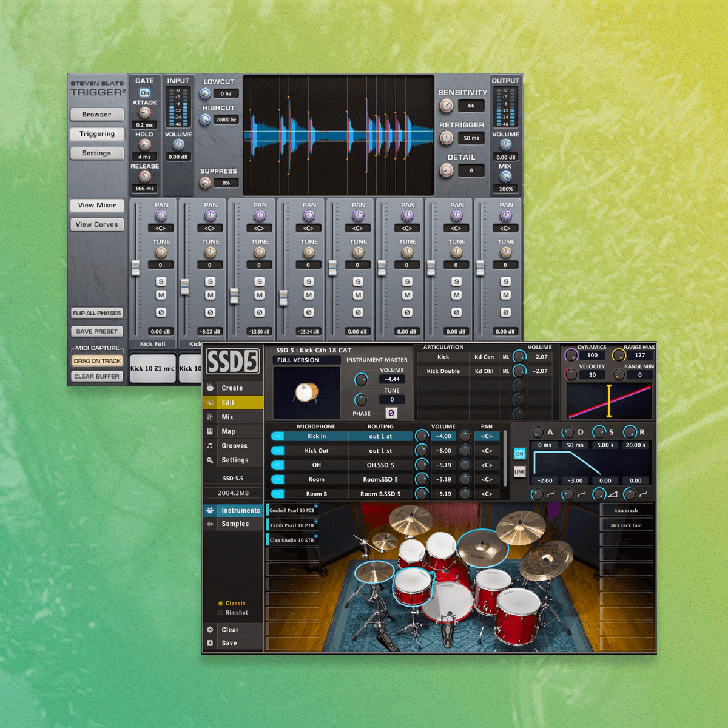Screen dimensions: 728x728
Task: Toggle the Kick In microphone on/off
Action: pyautogui.click(x=277, y=436)
